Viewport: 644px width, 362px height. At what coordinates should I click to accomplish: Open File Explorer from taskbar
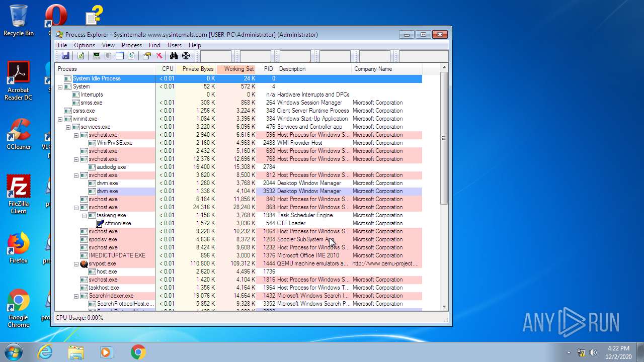click(x=76, y=352)
